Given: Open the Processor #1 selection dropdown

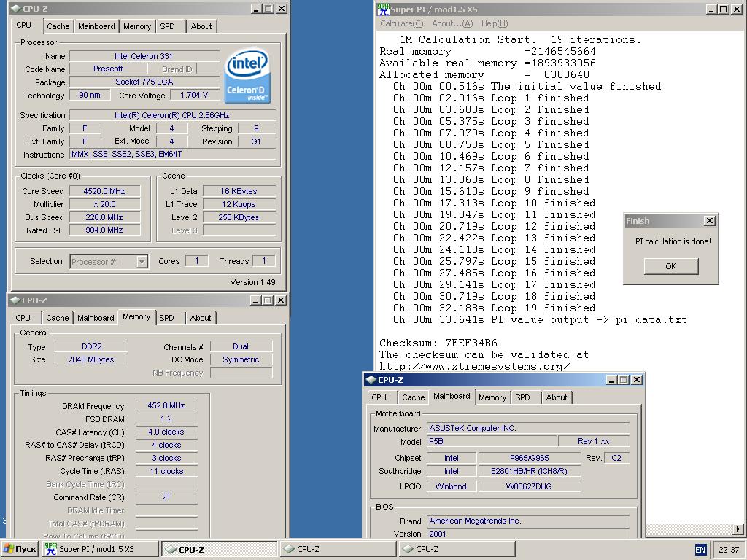Looking at the screenshot, I should pyautogui.click(x=142, y=262).
